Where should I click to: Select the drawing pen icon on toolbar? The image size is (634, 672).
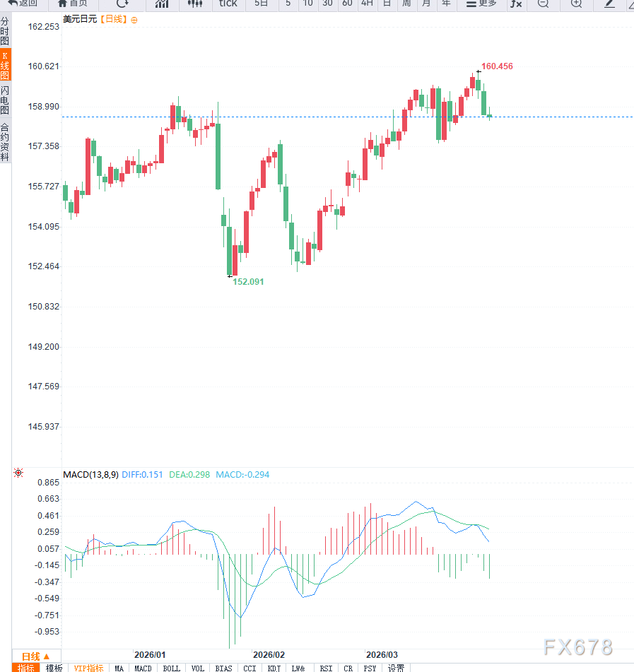point(609,5)
